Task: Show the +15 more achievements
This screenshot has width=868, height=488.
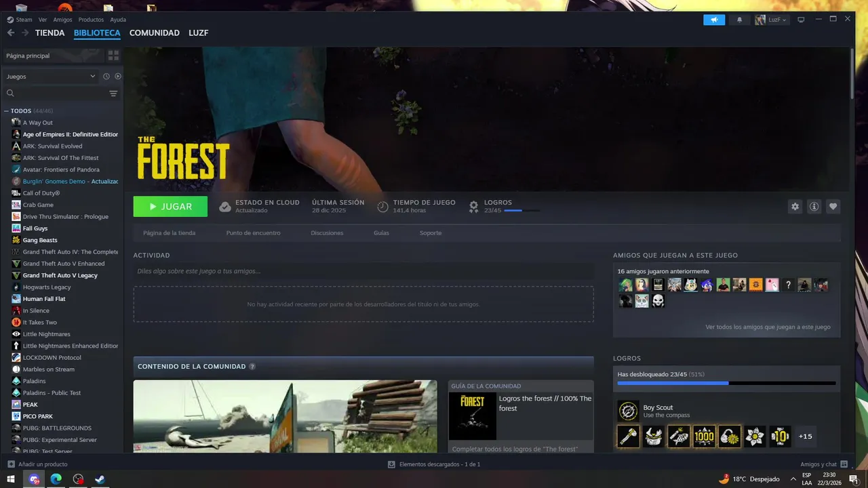Action: tap(805, 436)
